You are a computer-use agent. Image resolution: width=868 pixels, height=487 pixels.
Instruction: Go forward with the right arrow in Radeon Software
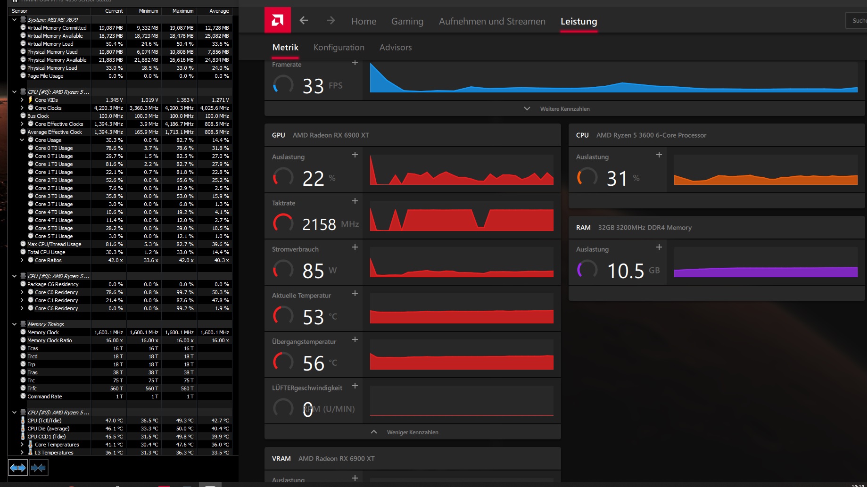point(331,20)
